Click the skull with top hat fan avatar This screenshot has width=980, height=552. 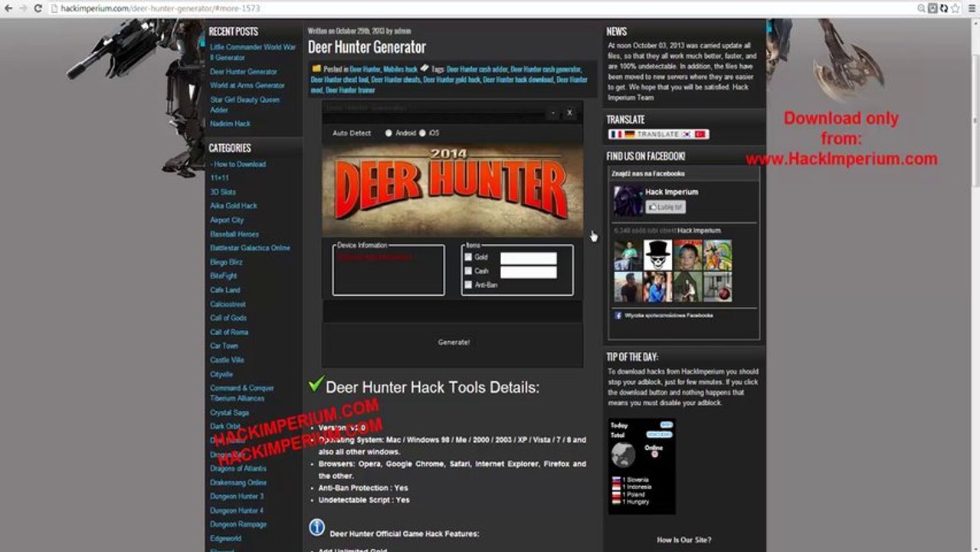657,255
